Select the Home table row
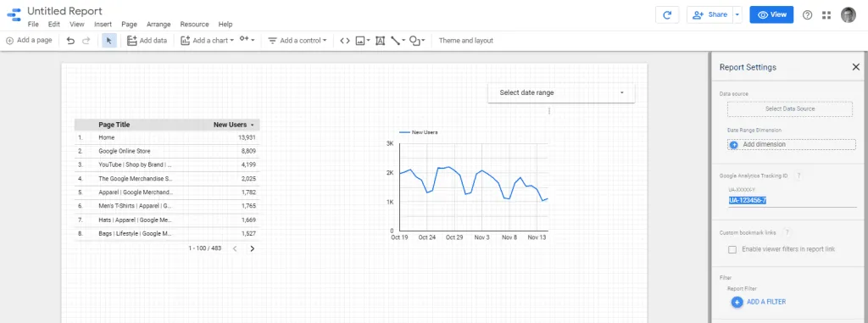The image size is (868, 323). [x=167, y=137]
